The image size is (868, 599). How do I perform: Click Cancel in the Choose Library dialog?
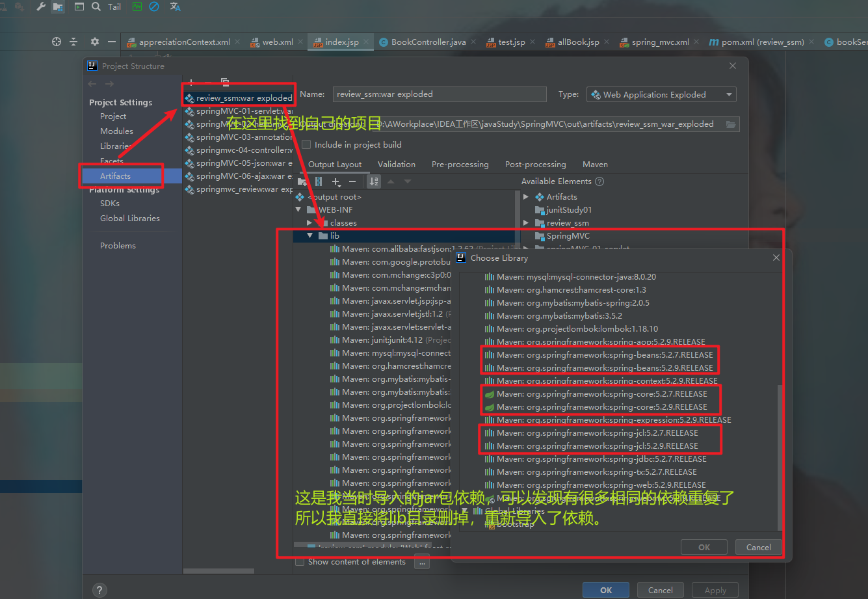pos(758,547)
